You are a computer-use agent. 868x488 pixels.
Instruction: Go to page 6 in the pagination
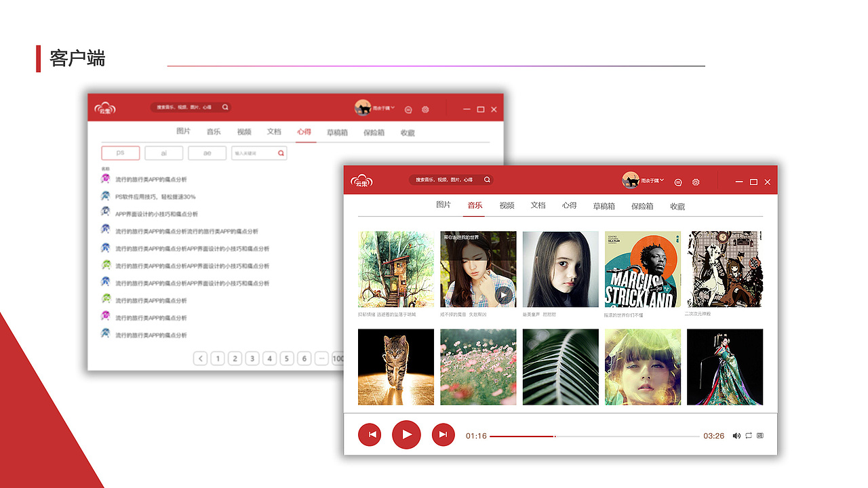tap(304, 359)
